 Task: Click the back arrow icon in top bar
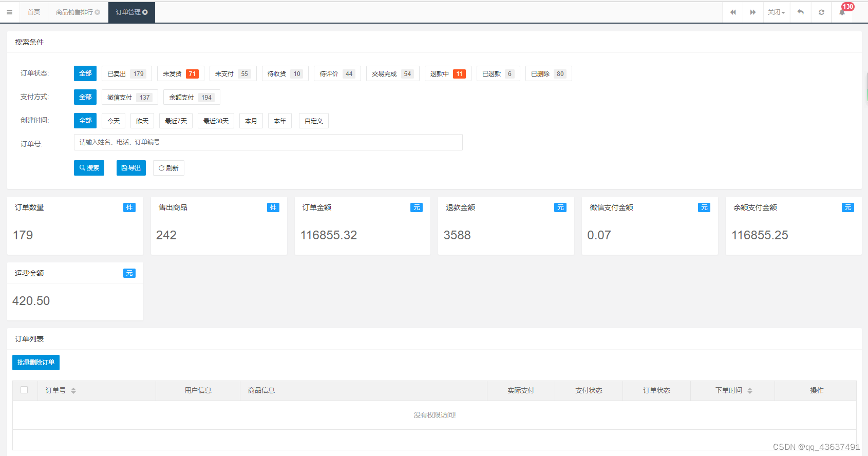point(801,12)
